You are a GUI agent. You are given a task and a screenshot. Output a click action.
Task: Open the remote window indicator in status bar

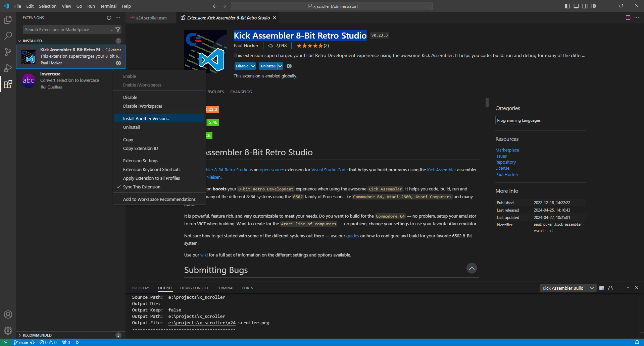click(6, 342)
